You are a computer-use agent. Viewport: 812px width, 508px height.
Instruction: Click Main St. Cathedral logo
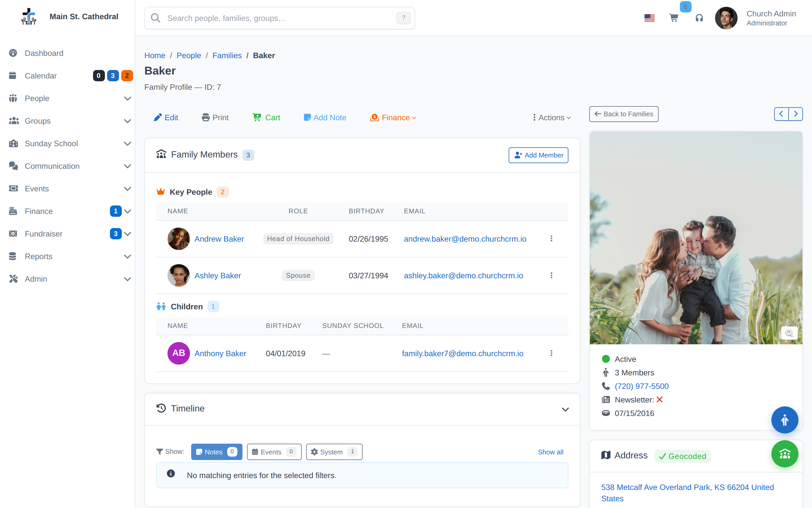[x=29, y=17]
